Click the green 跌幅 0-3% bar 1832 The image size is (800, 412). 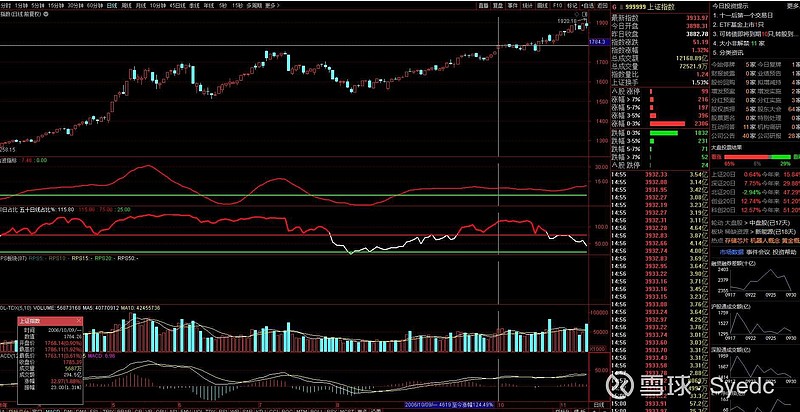(664, 133)
